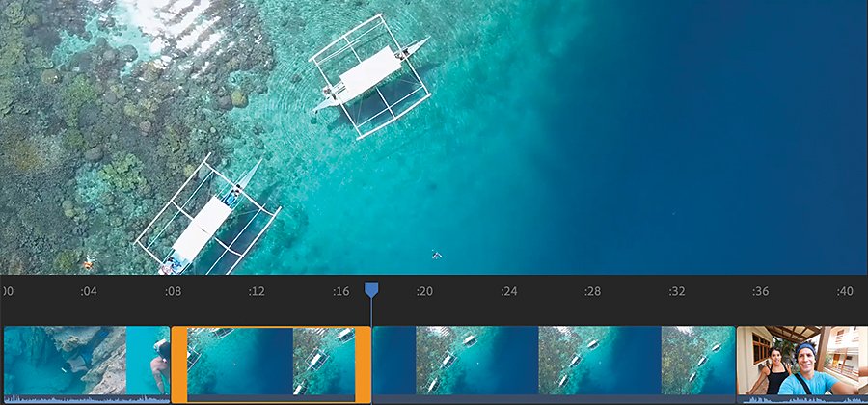Click the :04 time ruler mark
The height and width of the screenshot is (405, 868).
[89, 291]
